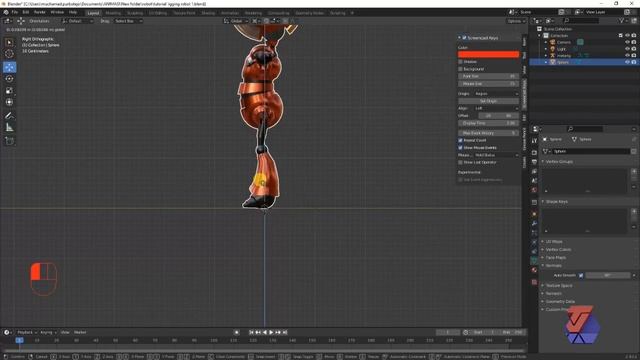Open the timeline editor type menu
This screenshot has width=640, height=360.
pyautogui.click(x=7, y=332)
